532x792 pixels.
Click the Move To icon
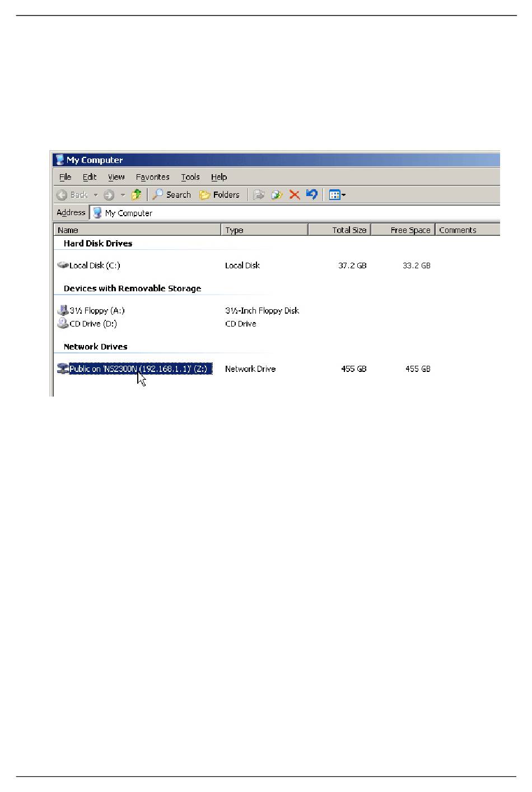coord(259,195)
